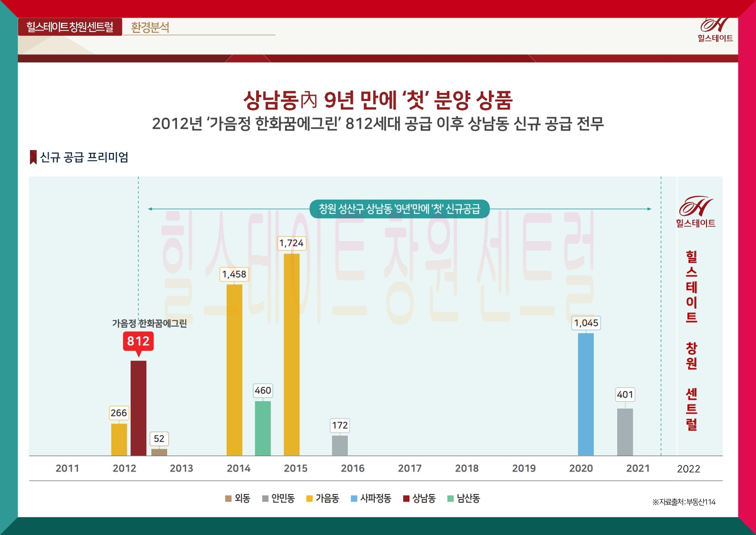
Task: Click the 460 value label
Action: [x=263, y=391]
